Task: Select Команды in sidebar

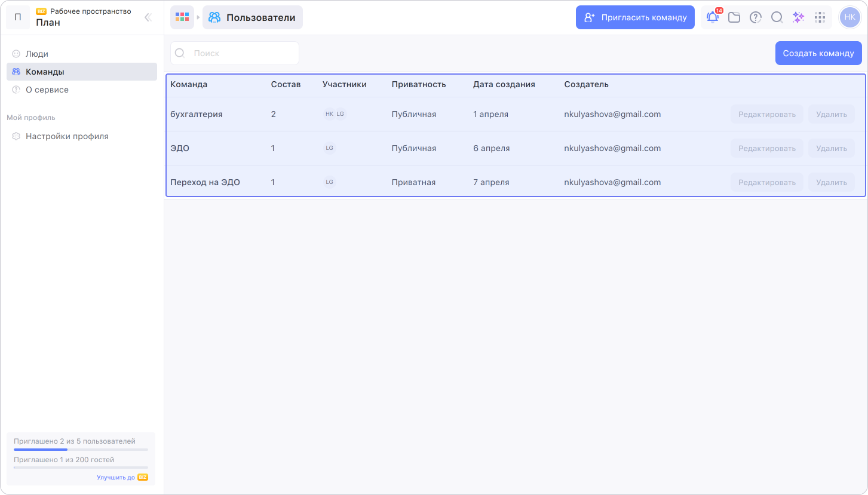Action: click(x=45, y=72)
